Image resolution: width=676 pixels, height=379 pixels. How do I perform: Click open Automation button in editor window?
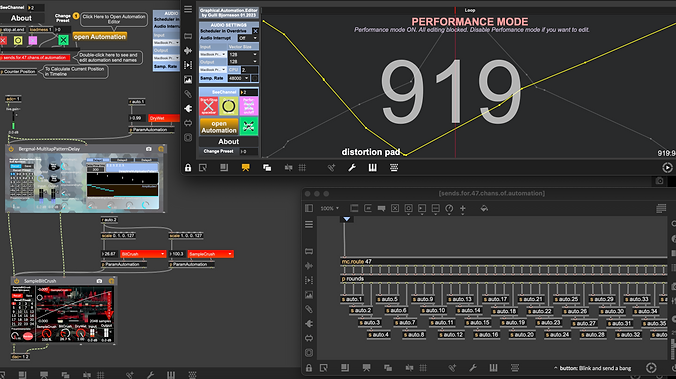pos(219,126)
